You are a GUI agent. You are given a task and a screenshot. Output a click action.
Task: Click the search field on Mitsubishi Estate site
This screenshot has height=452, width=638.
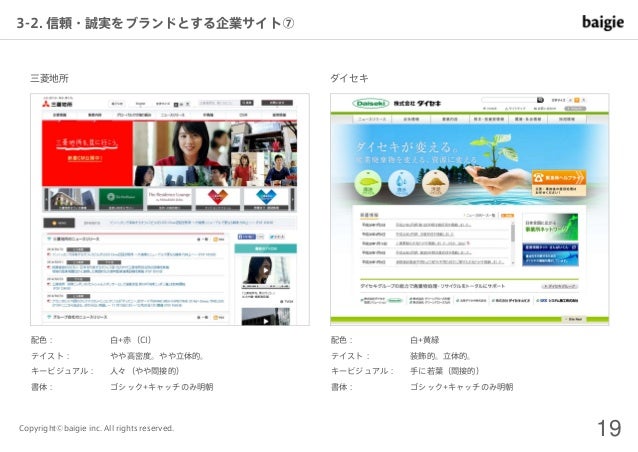click(x=218, y=103)
